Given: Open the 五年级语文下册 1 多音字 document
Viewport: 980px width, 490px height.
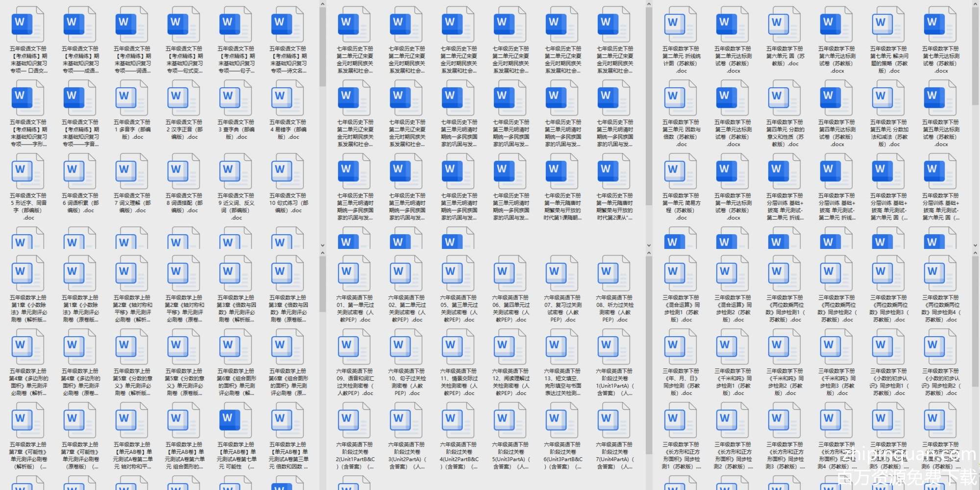Looking at the screenshot, I should pos(132,98).
